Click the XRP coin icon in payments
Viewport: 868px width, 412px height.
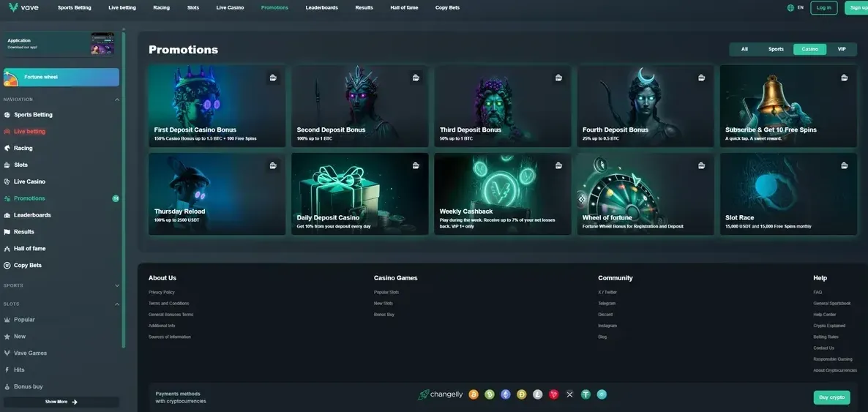(569, 394)
